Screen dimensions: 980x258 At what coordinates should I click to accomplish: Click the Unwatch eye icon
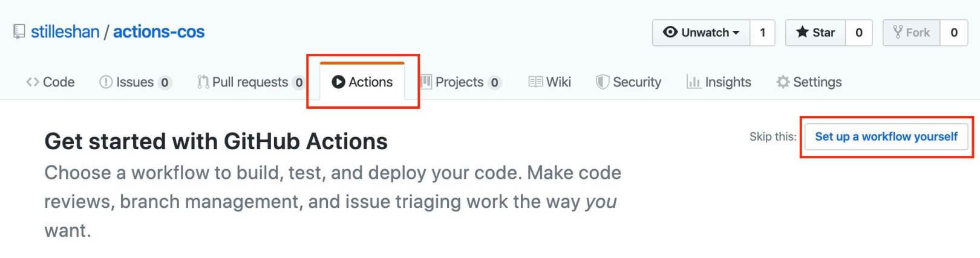coord(670,32)
